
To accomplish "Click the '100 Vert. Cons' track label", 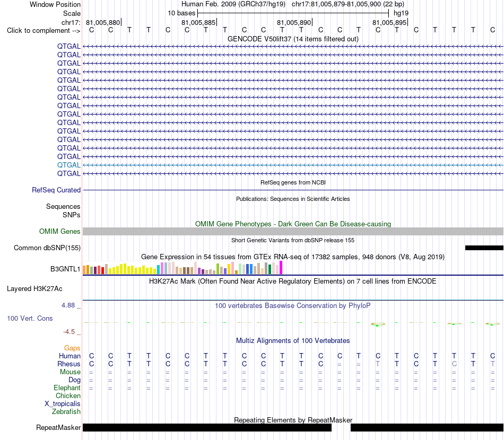I will pyautogui.click(x=30, y=318).
